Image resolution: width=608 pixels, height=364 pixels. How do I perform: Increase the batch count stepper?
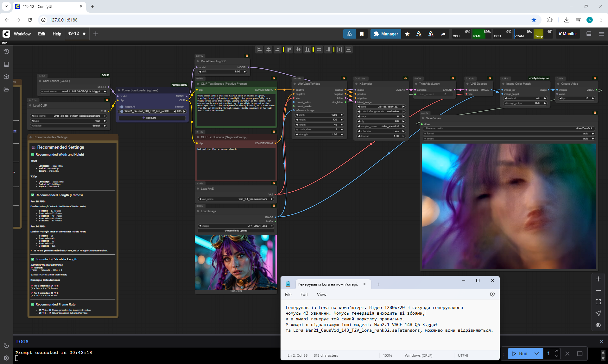tap(556, 351)
